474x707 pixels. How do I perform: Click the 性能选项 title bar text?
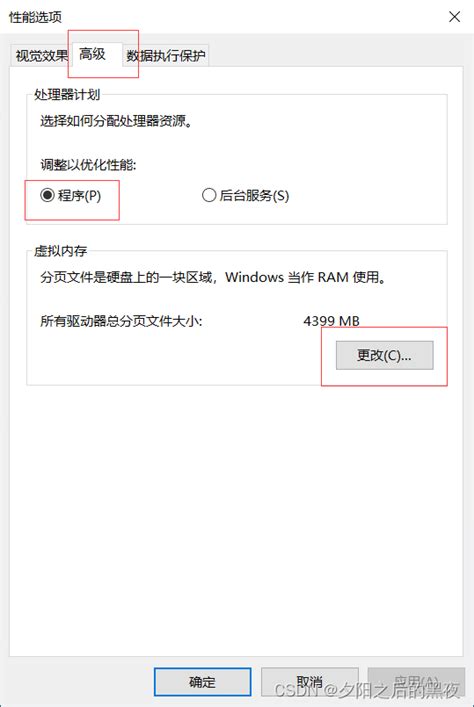coord(35,17)
